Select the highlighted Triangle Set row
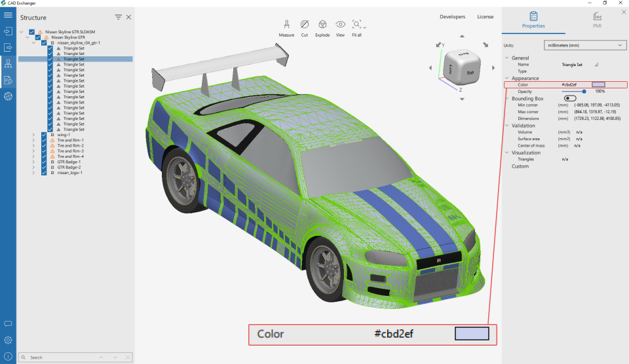Screen dimensions: 629x364 click(x=75, y=59)
